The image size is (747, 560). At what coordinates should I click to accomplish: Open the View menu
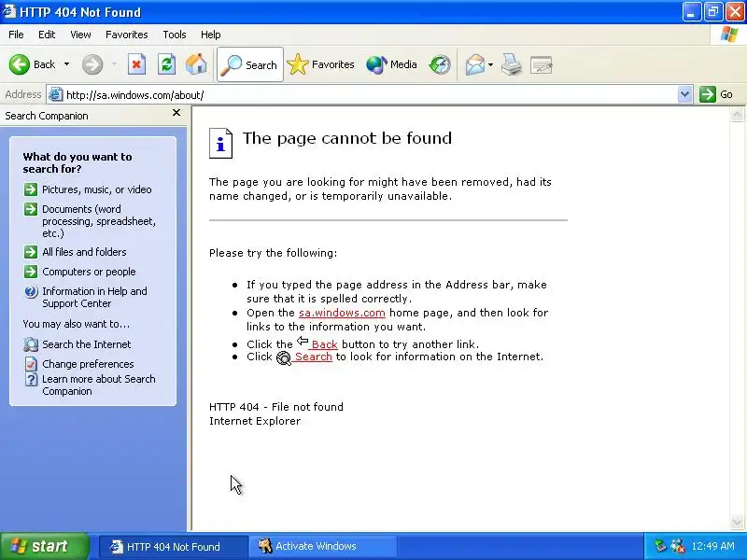coord(80,35)
